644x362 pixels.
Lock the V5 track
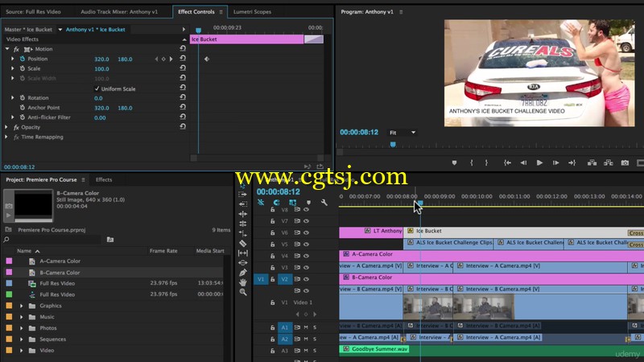click(272, 245)
